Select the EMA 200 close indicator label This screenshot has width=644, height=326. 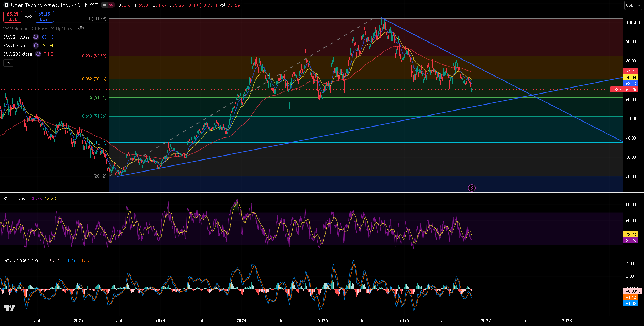[x=18, y=54]
